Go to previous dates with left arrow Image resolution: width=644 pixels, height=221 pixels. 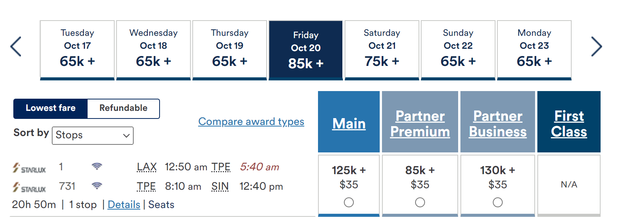pos(16,46)
